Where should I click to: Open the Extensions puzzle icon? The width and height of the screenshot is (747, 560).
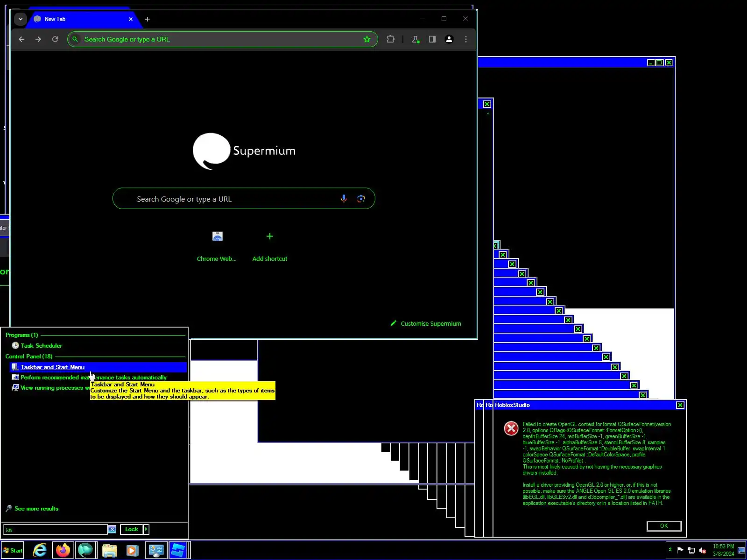pyautogui.click(x=390, y=39)
